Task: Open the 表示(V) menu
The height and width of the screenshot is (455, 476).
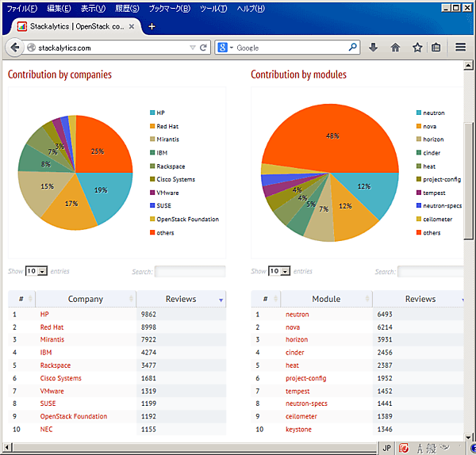Action: coord(93,9)
